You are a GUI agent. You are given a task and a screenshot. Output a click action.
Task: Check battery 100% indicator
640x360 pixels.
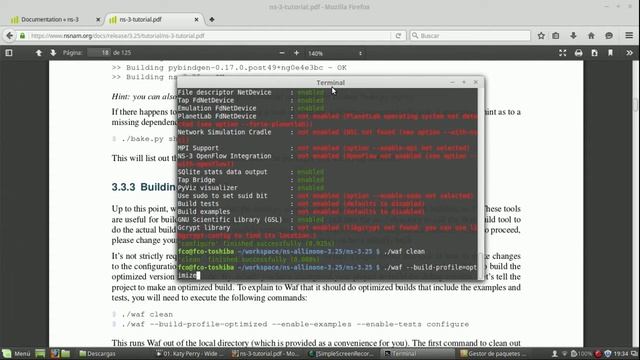(581, 353)
